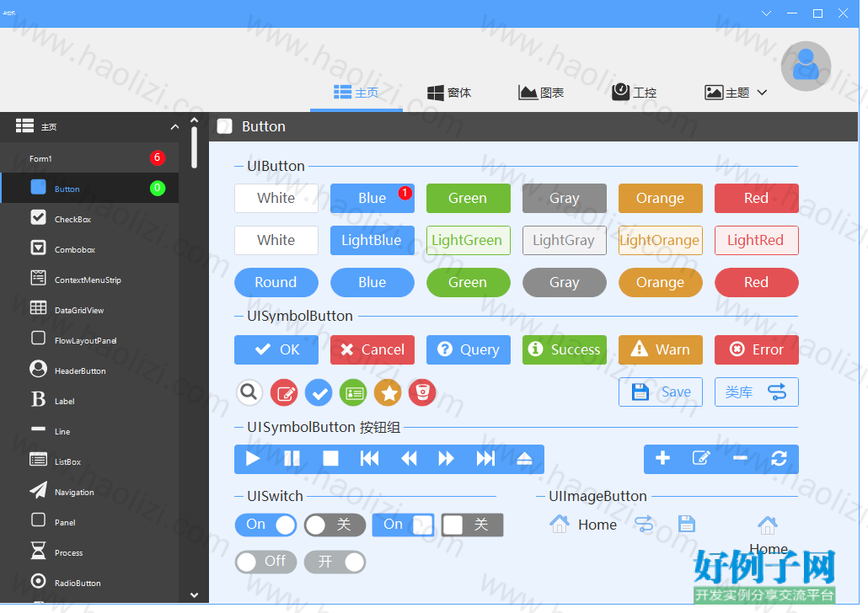Toggle the square blue On switch
Viewport: 868px width, 613px height.
coord(404,525)
